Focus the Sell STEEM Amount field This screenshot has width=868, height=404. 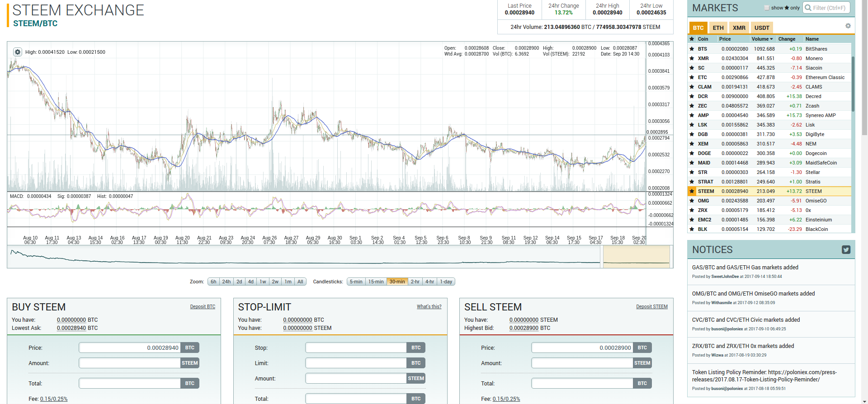tap(582, 363)
